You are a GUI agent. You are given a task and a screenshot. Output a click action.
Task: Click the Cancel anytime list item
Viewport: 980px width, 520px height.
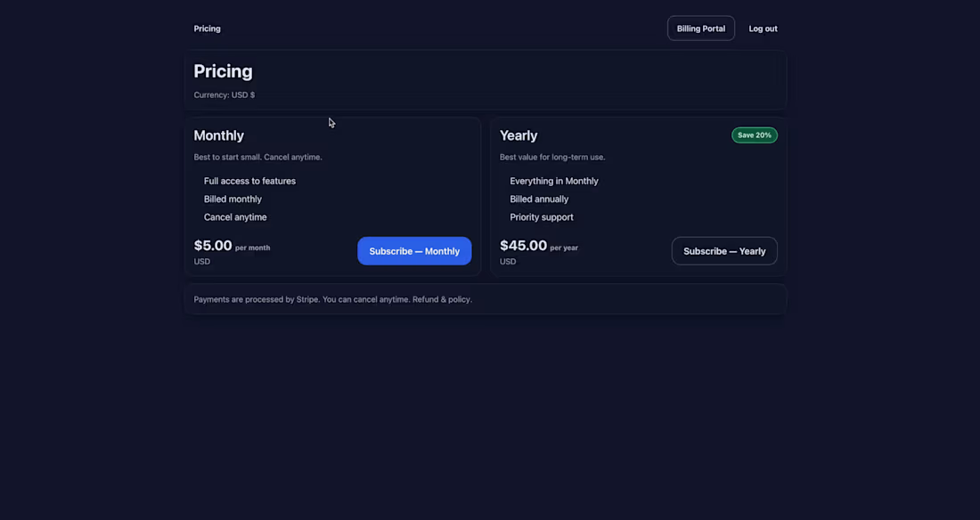point(235,216)
